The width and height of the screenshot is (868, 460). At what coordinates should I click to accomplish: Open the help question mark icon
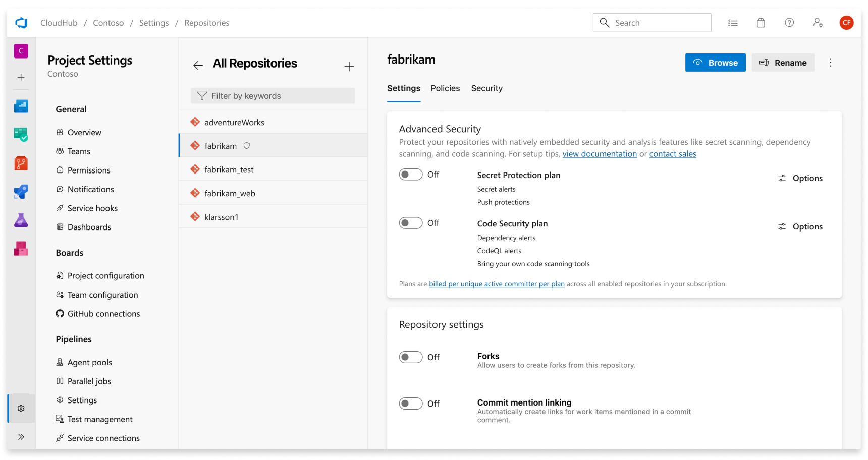pyautogui.click(x=789, y=23)
